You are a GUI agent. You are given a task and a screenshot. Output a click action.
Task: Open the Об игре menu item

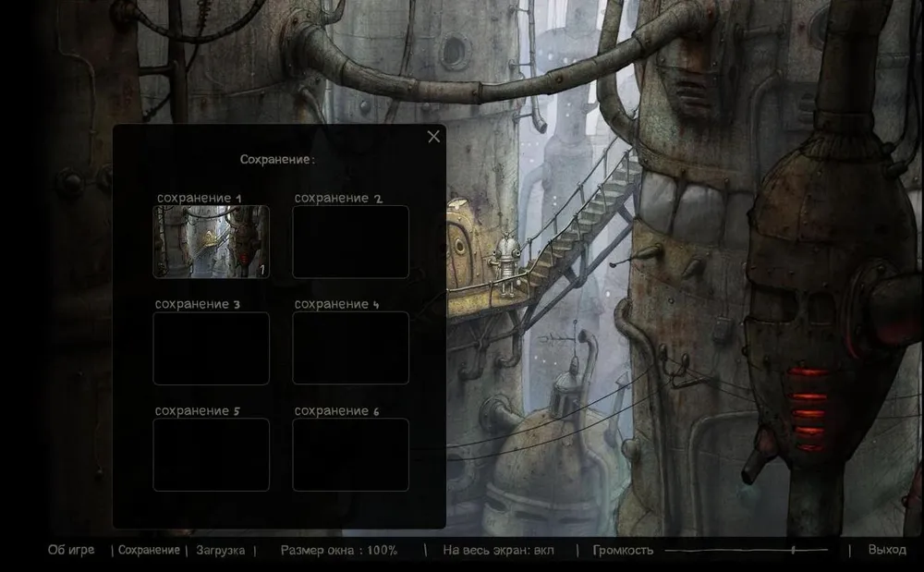(71, 550)
